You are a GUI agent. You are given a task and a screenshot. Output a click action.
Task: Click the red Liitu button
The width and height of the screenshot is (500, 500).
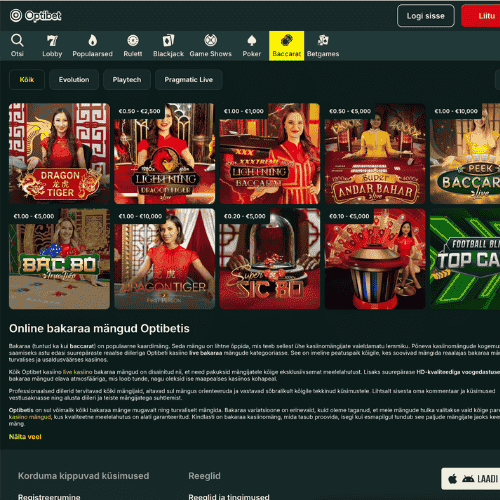[x=481, y=16]
